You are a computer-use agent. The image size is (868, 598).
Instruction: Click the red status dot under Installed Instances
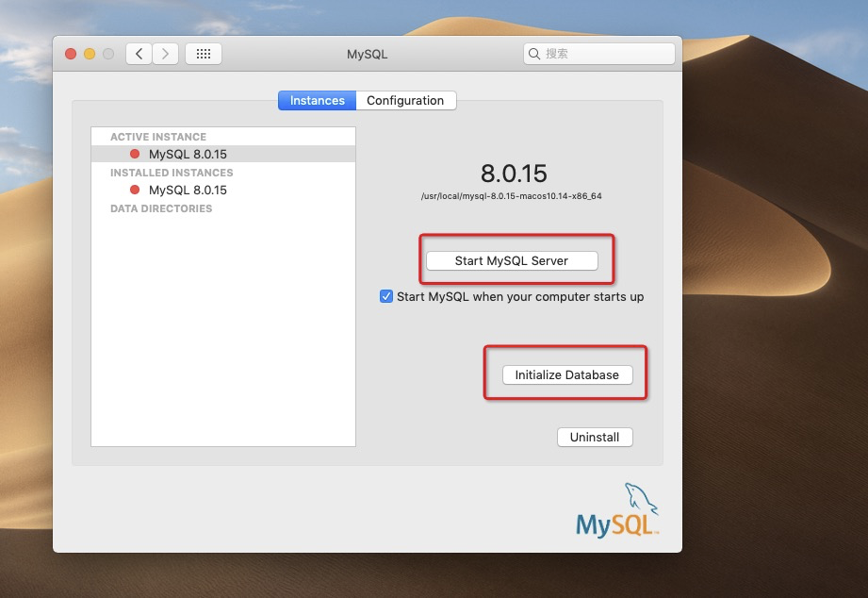135,190
